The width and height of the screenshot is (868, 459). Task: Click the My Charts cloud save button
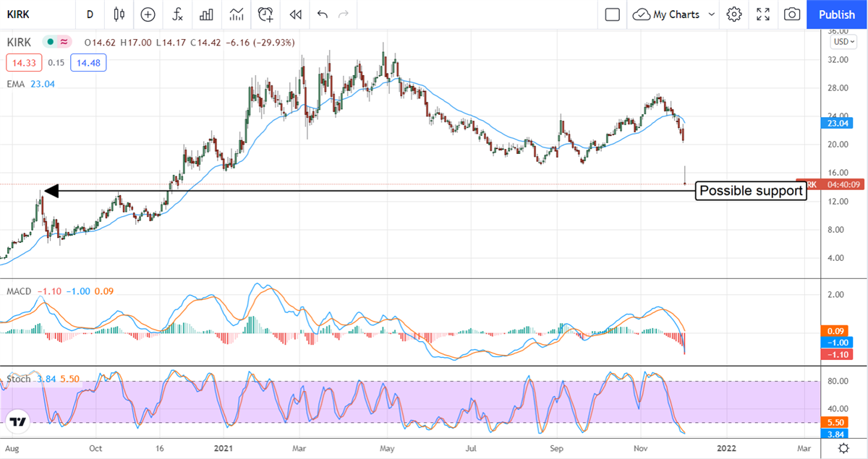(x=666, y=14)
